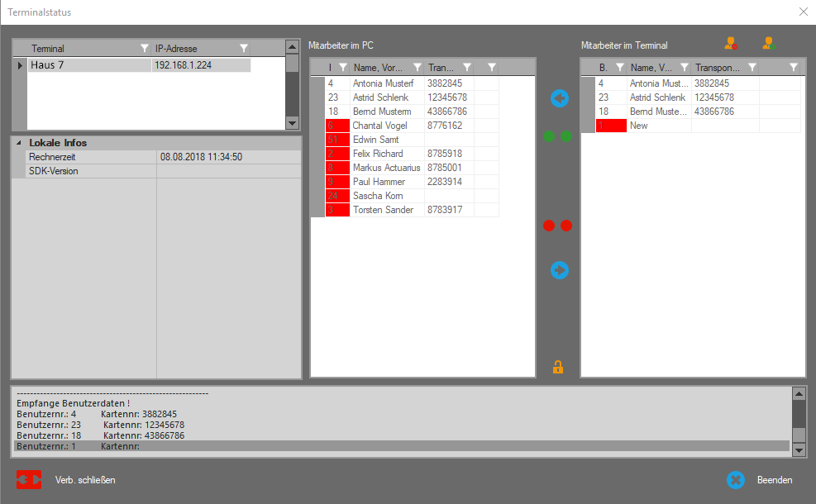Click the Beenden button label

pyautogui.click(x=775, y=480)
